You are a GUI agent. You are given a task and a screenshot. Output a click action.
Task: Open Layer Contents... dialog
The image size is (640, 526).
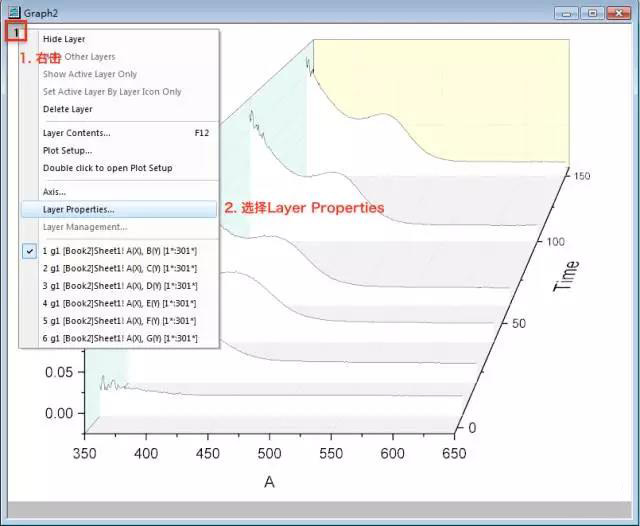pyautogui.click(x=76, y=133)
